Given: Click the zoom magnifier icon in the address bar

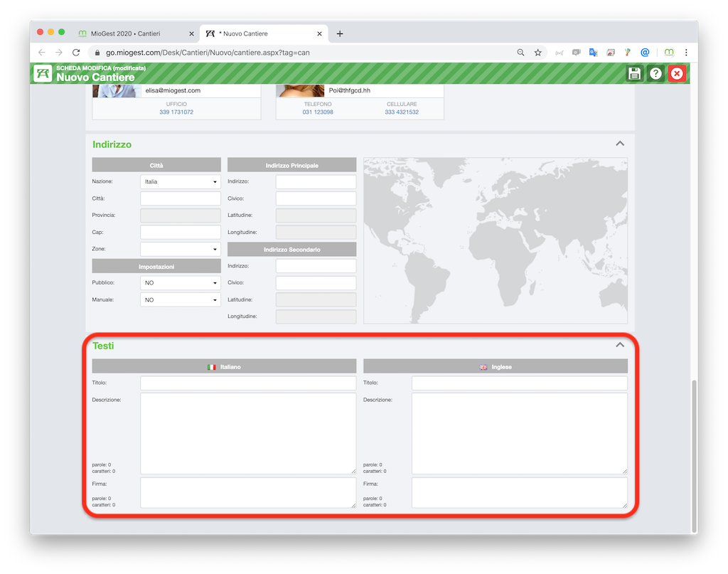Looking at the screenshot, I should tap(520, 53).
